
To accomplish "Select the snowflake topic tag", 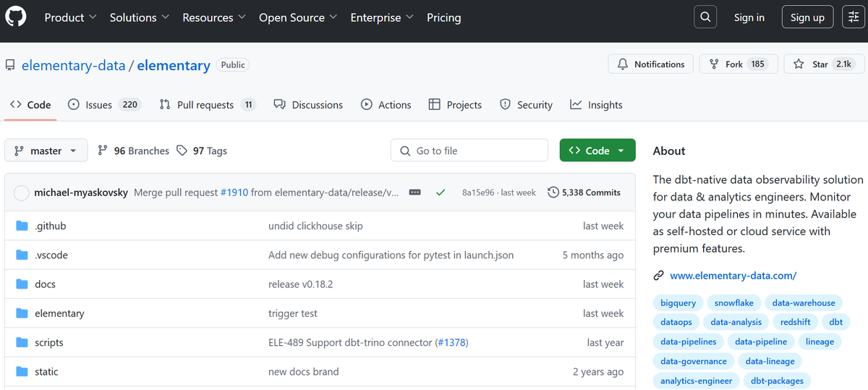I will (734, 303).
